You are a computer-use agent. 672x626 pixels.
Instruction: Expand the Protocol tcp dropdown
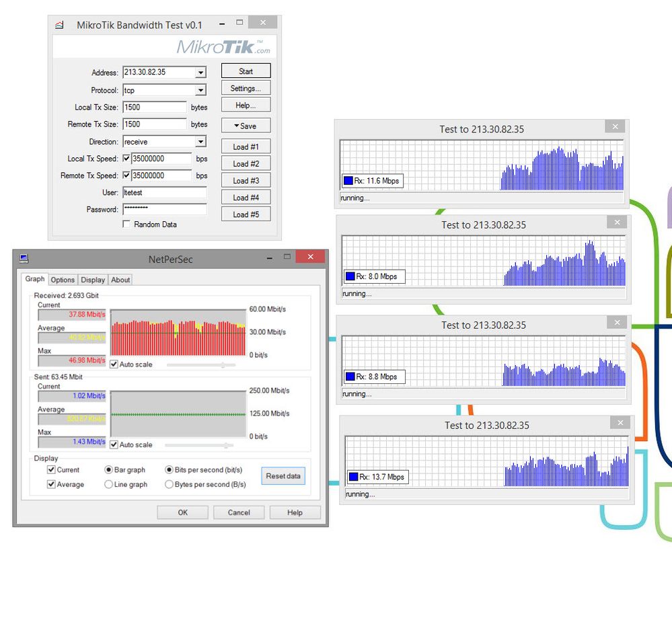200,90
